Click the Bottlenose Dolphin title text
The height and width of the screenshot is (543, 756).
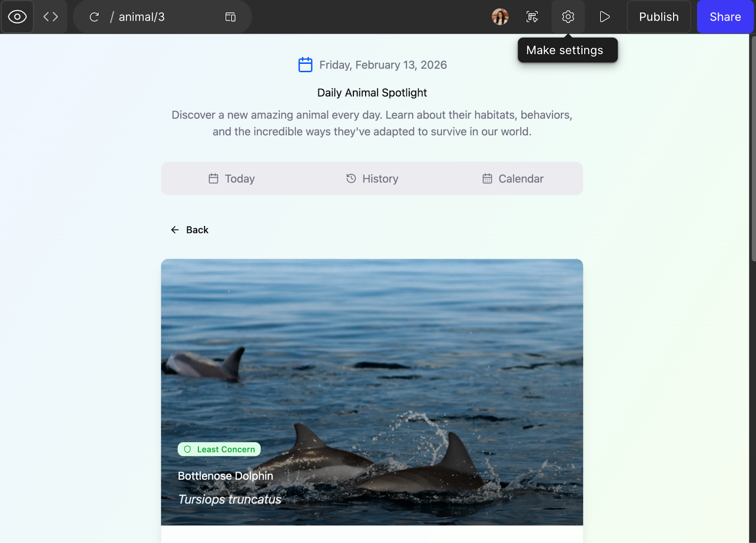[x=225, y=476]
